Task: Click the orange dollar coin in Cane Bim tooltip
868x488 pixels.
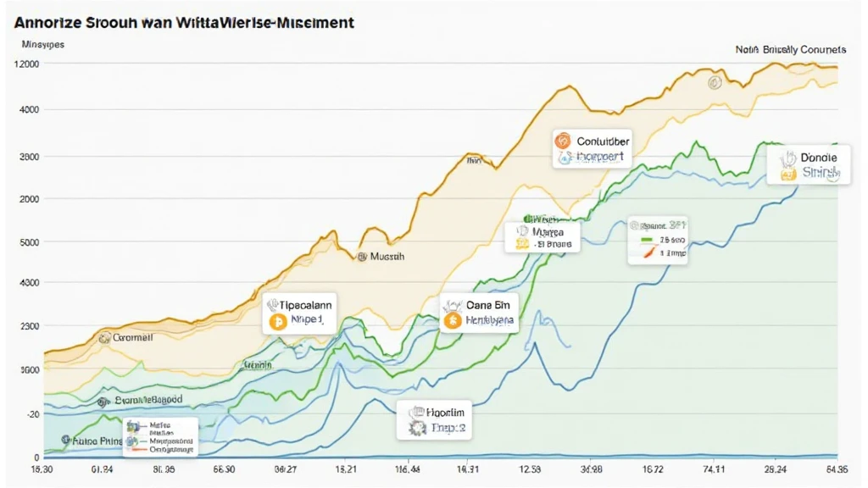Action: click(x=452, y=320)
